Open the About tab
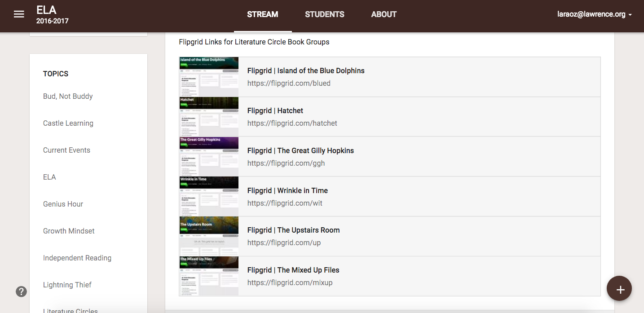Viewport: 644px width, 313px height. click(x=384, y=14)
